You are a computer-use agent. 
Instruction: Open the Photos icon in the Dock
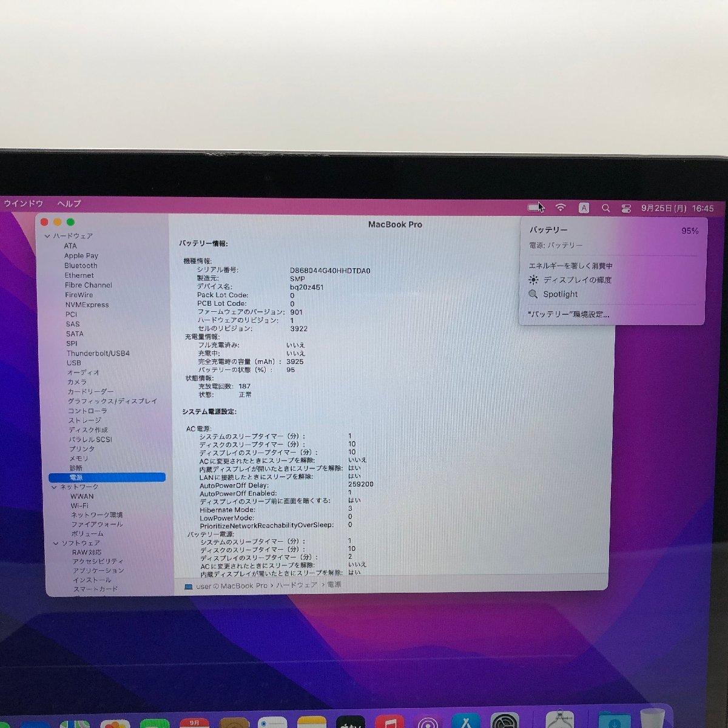tap(115, 724)
